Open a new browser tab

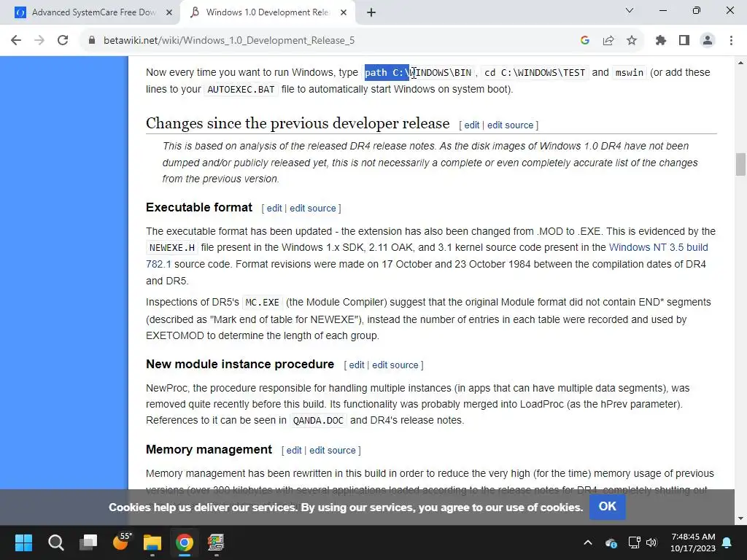371,13
